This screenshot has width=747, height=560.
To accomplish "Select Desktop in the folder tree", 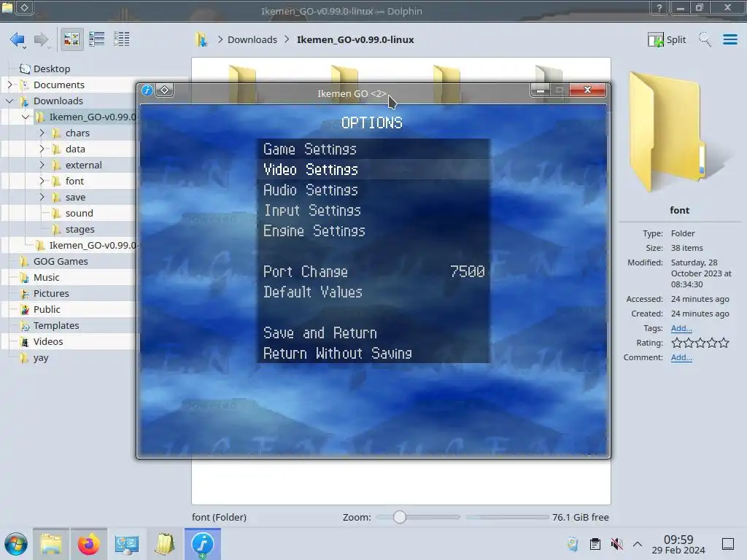I will [x=52, y=69].
